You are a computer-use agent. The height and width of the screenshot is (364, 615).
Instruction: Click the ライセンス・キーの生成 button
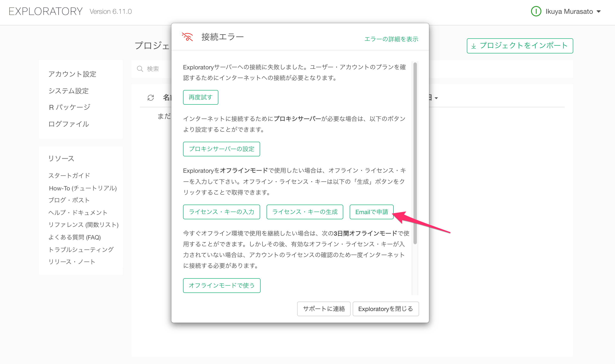point(305,212)
